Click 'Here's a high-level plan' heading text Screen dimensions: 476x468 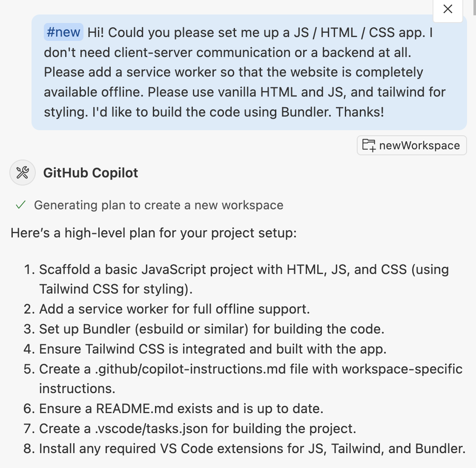click(154, 233)
